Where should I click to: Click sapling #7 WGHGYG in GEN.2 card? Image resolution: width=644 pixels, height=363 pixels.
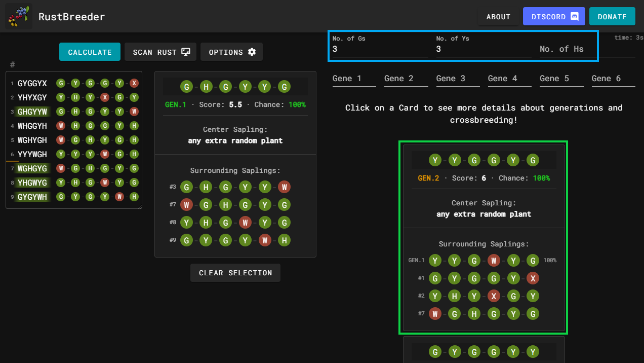pos(484,314)
